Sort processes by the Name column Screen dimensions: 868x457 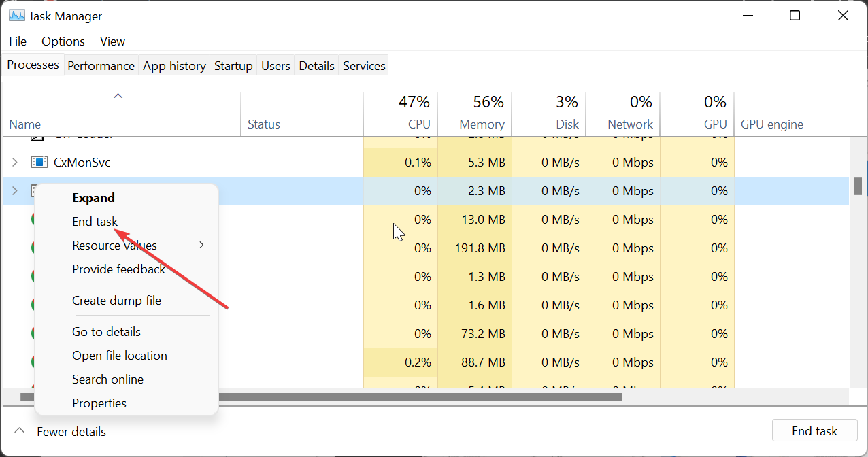coord(121,114)
